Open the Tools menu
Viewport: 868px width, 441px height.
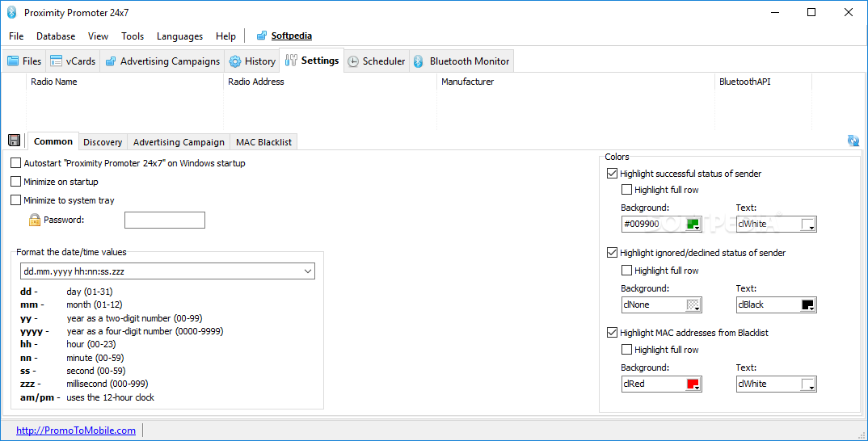tap(133, 36)
